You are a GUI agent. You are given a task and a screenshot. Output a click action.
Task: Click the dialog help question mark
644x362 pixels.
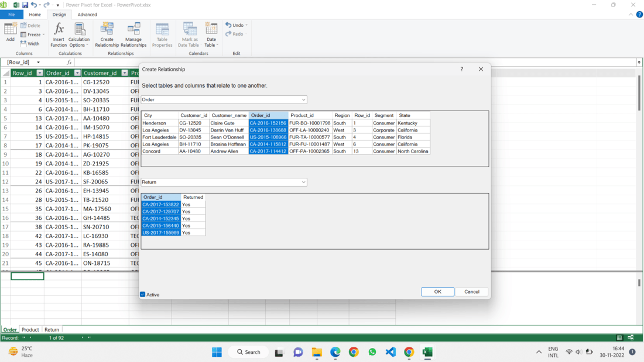[x=461, y=69]
